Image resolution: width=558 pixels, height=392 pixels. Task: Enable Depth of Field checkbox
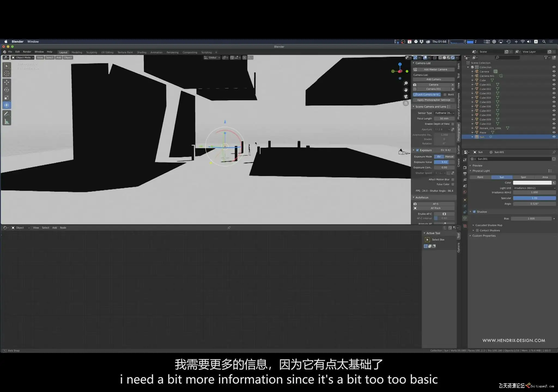click(x=453, y=124)
